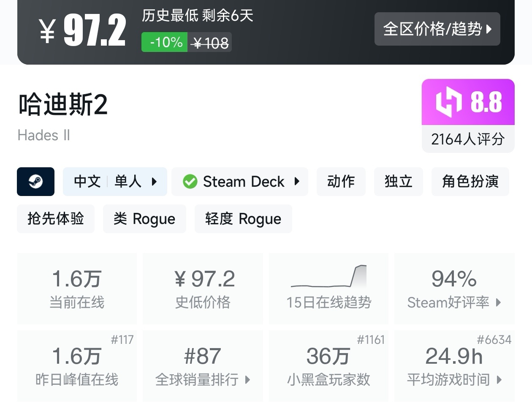The image size is (532, 403).
Task: Tap the 当前在线 1.6万 stat card
Action: (x=77, y=289)
